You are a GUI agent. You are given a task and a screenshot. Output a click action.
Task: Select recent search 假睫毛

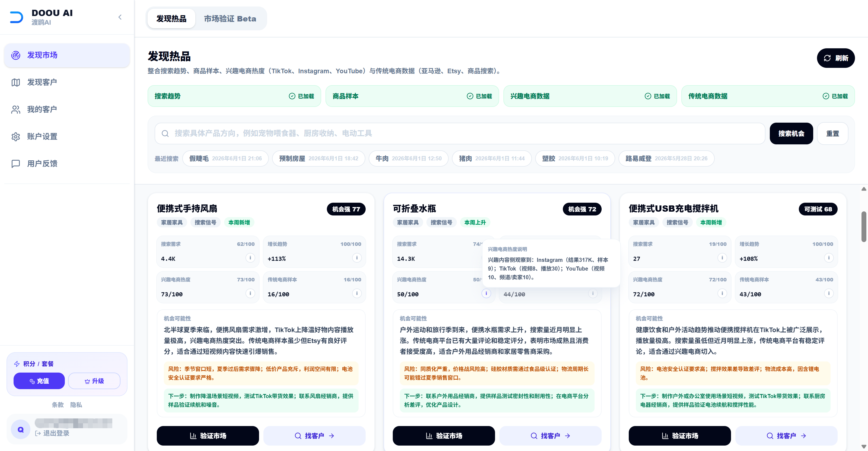point(225,158)
